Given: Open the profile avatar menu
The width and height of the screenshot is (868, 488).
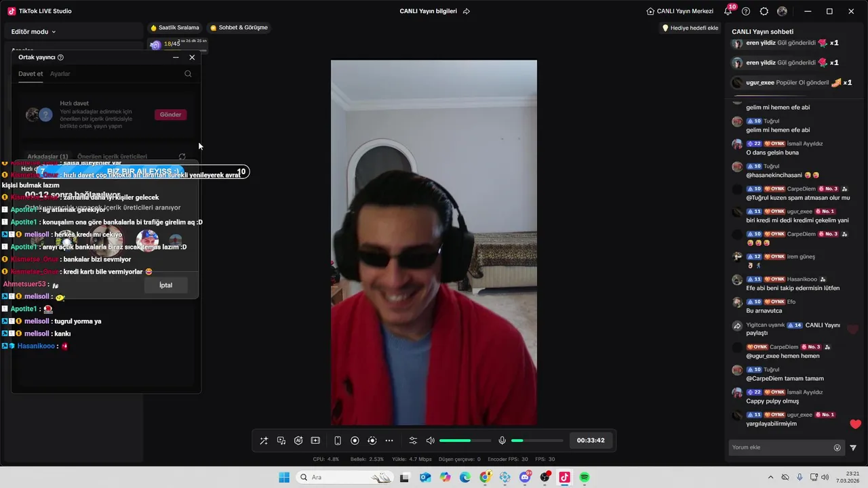Looking at the screenshot, I should pyautogui.click(x=782, y=12).
